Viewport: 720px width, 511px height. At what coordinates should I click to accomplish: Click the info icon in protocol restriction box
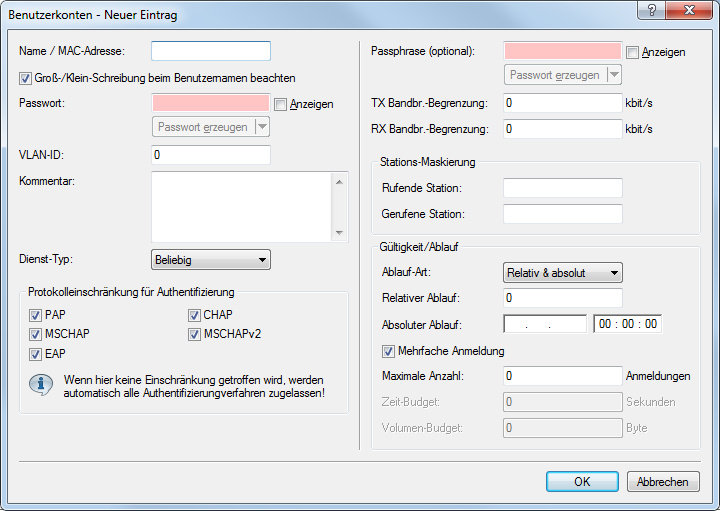point(41,386)
